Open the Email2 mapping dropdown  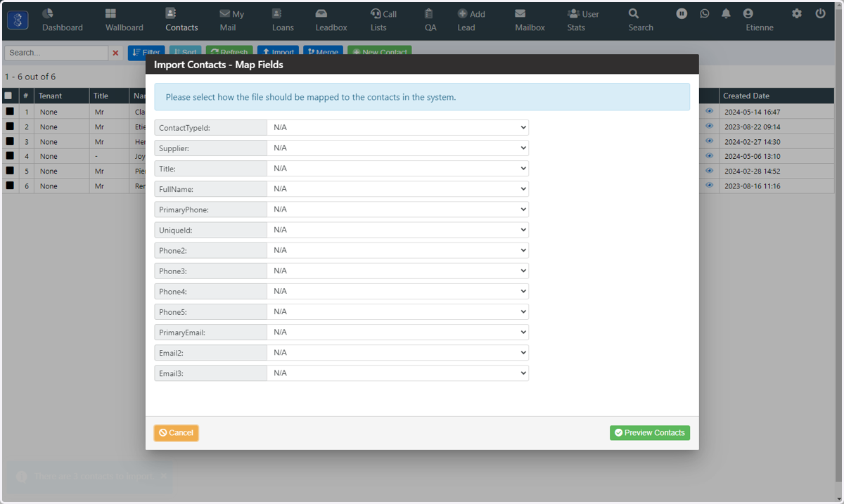[397, 352]
